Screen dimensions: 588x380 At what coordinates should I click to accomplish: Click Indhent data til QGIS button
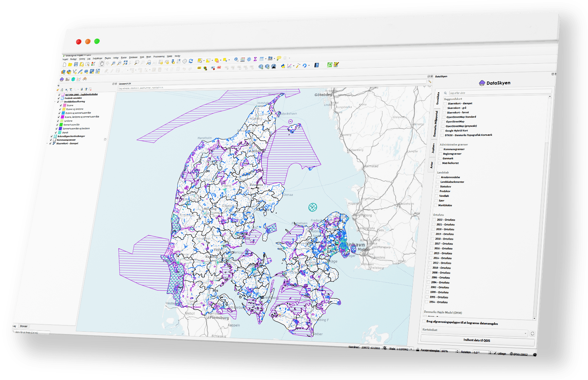coord(477,340)
